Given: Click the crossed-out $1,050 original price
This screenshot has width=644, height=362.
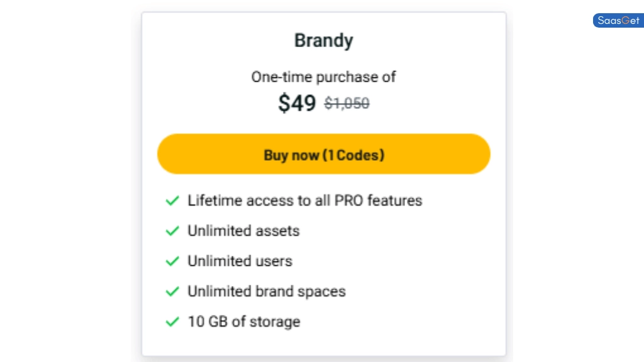Looking at the screenshot, I should [347, 104].
